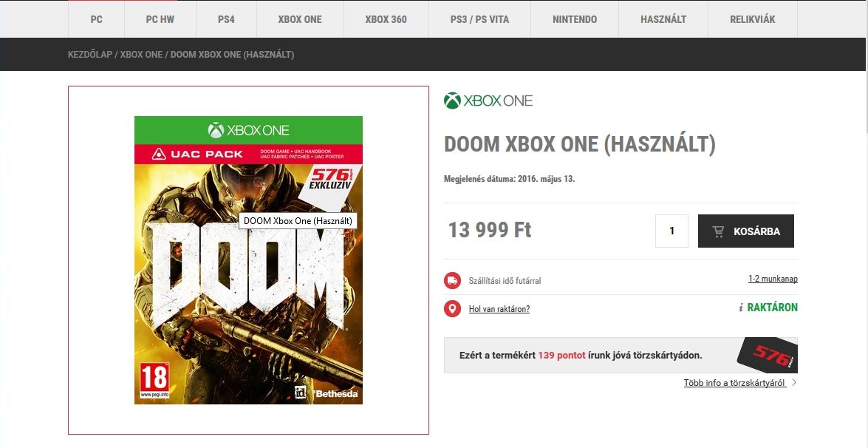868x448 pixels.
Task: Open the Xbox 360 category
Action: (x=386, y=19)
